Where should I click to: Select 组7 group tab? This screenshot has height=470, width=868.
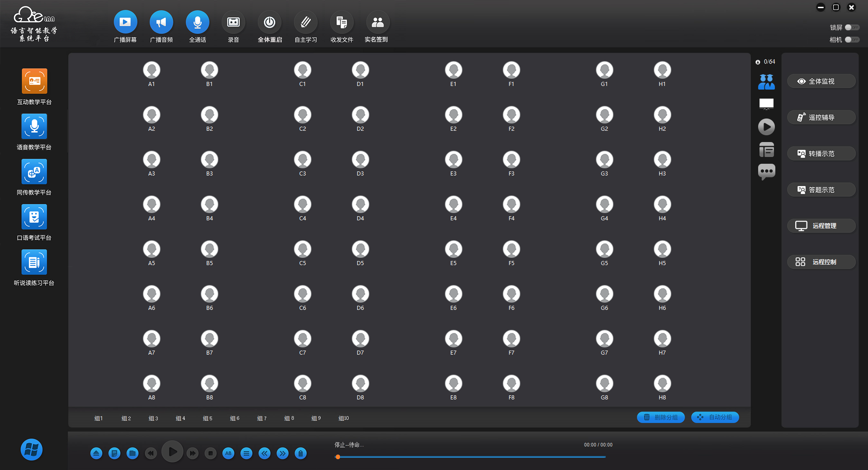click(262, 418)
